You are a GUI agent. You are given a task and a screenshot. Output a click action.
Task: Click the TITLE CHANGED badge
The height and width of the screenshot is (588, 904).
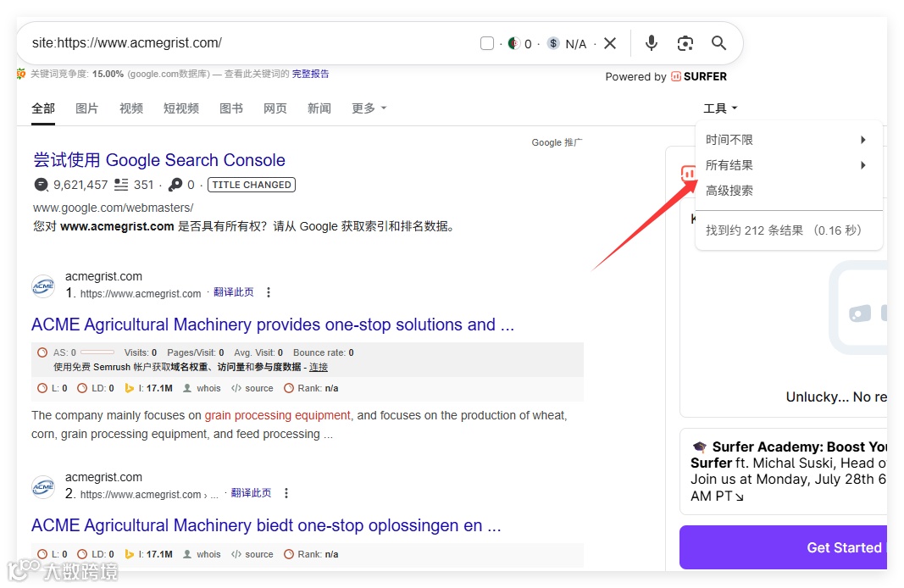[x=252, y=185]
